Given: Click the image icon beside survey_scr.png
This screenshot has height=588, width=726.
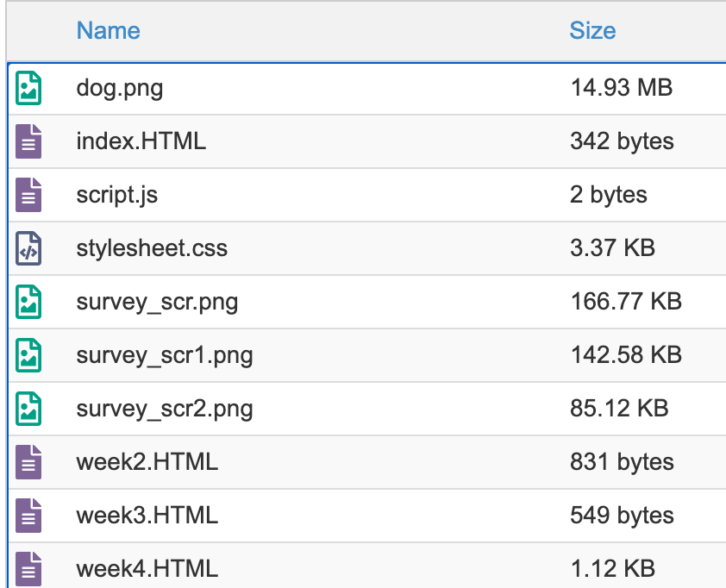Looking at the screenshot, I should (x=28, y=302).
